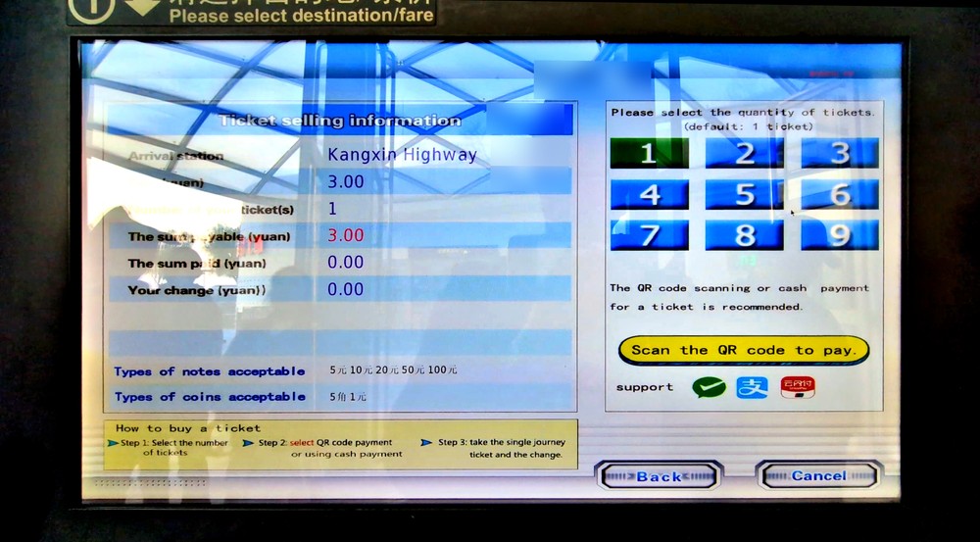980x542 pixels.
Task: Pick 3 as the ticket quantity
Action: (839, 154)
